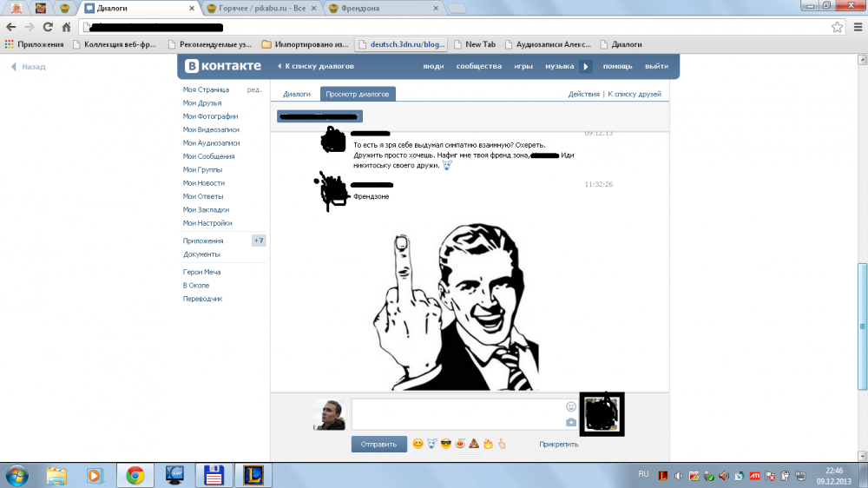
Task: Reload the page in Chrome
Action: [x=47, y=27]
